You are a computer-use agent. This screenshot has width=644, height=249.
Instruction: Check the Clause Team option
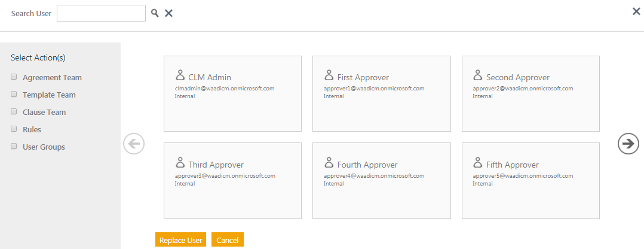pos(14,112)
